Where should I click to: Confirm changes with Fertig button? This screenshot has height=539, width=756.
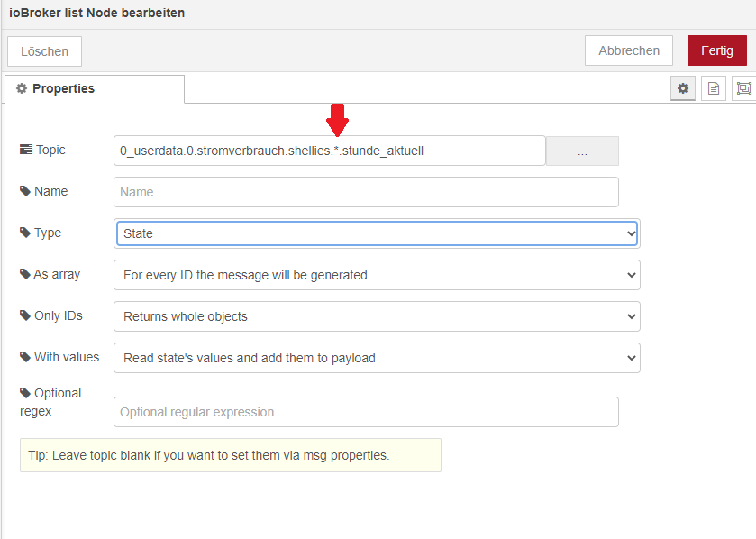coord(717,50)
